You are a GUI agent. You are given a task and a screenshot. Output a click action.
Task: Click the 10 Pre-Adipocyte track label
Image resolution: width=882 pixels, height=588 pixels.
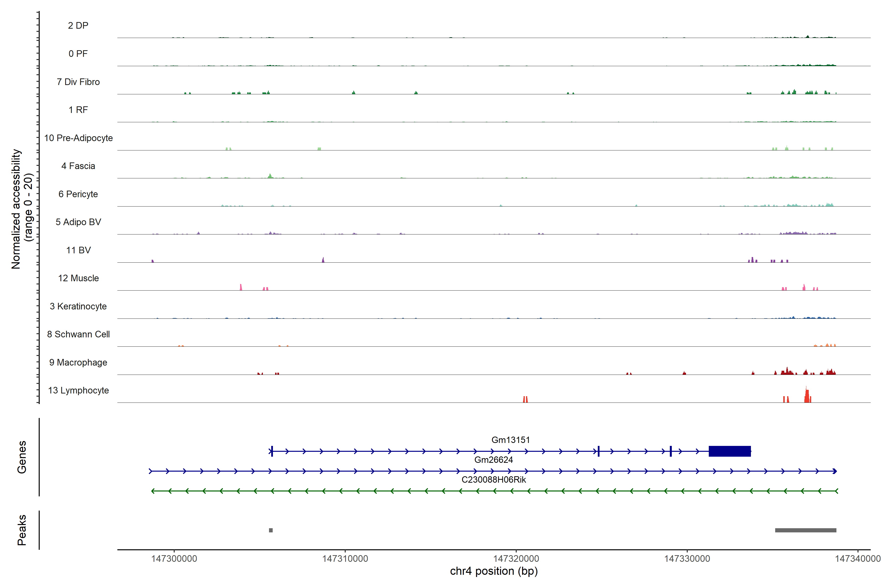point(78,138)
